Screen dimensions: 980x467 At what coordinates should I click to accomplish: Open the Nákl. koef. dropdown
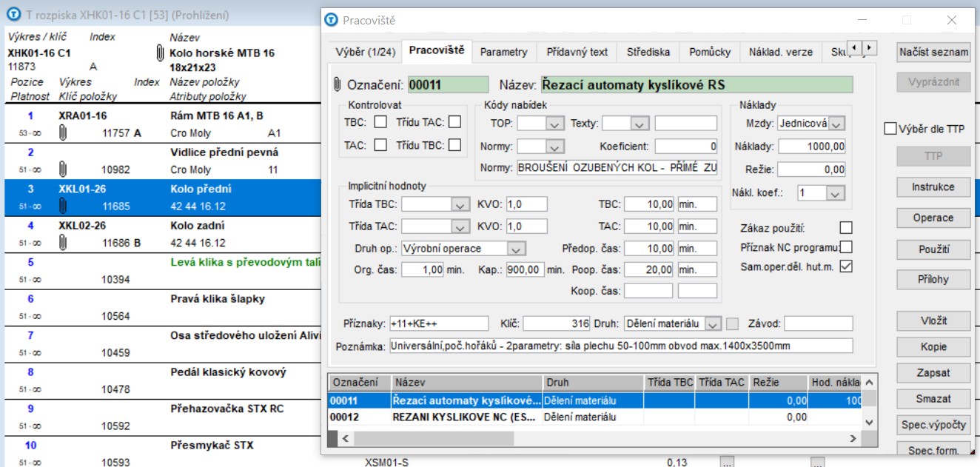click(x=836, y=192)
